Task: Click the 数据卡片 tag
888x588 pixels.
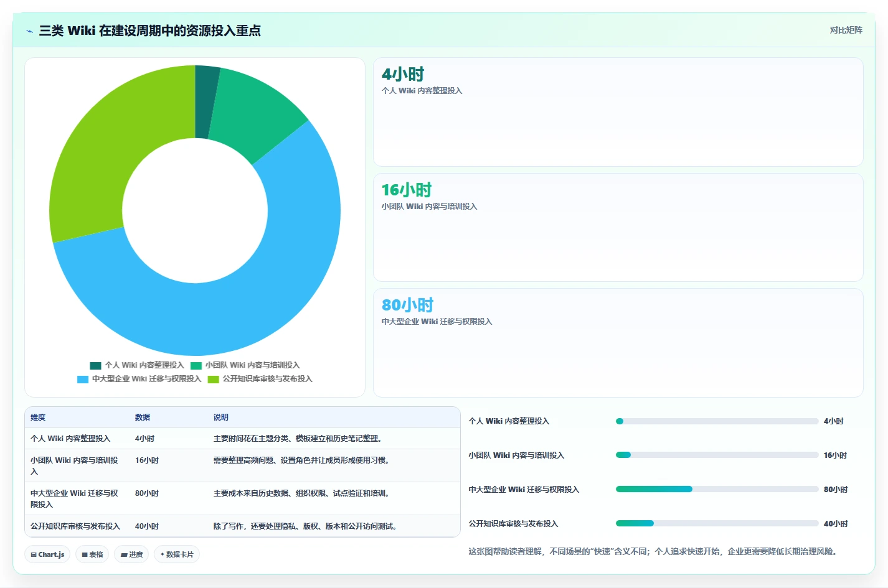Action: coord(177,554)
